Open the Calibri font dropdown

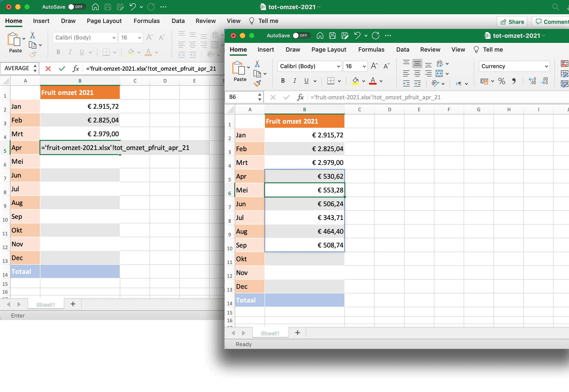[309, 66]
